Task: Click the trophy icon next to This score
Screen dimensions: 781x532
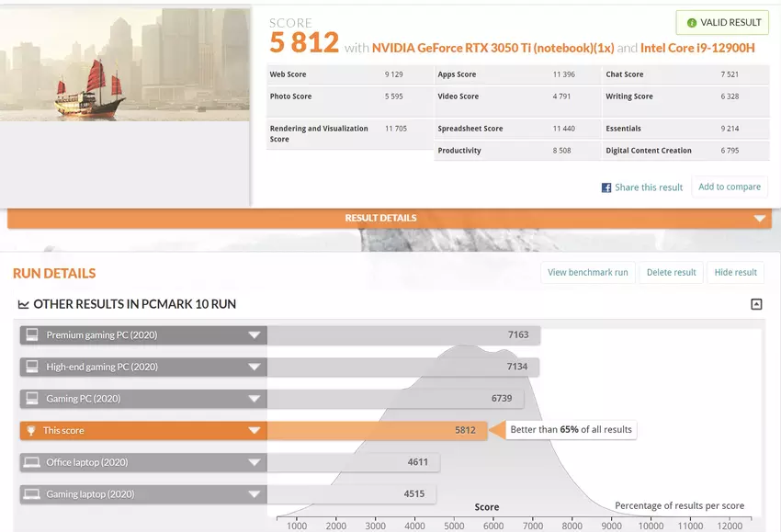Action: tap(32, 431)
